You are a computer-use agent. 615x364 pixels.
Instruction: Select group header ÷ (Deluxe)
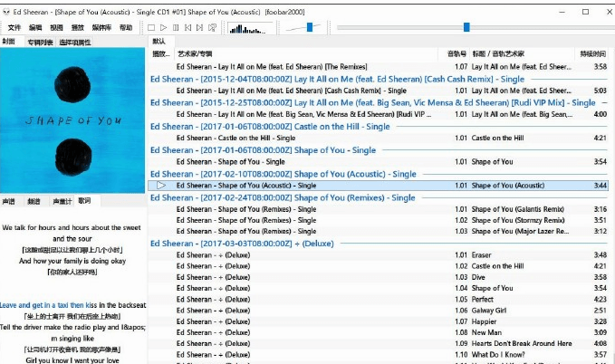click(379, 244)
